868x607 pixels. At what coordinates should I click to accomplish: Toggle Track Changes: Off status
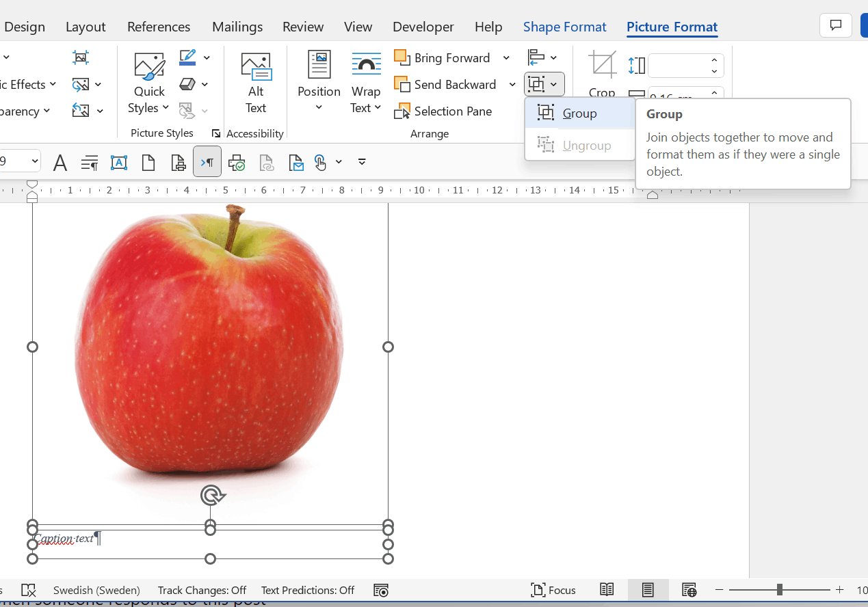(202, 590)
